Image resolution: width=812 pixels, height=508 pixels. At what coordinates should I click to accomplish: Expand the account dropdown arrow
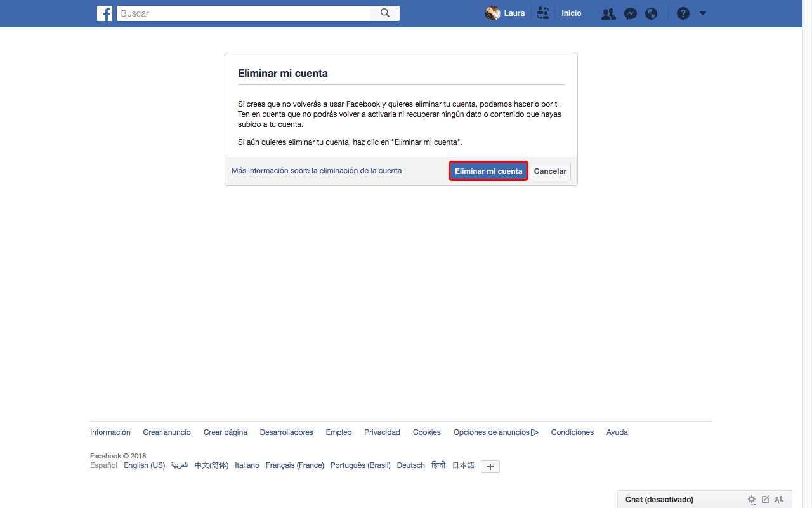pyautogui.click(x=702, y=13)
